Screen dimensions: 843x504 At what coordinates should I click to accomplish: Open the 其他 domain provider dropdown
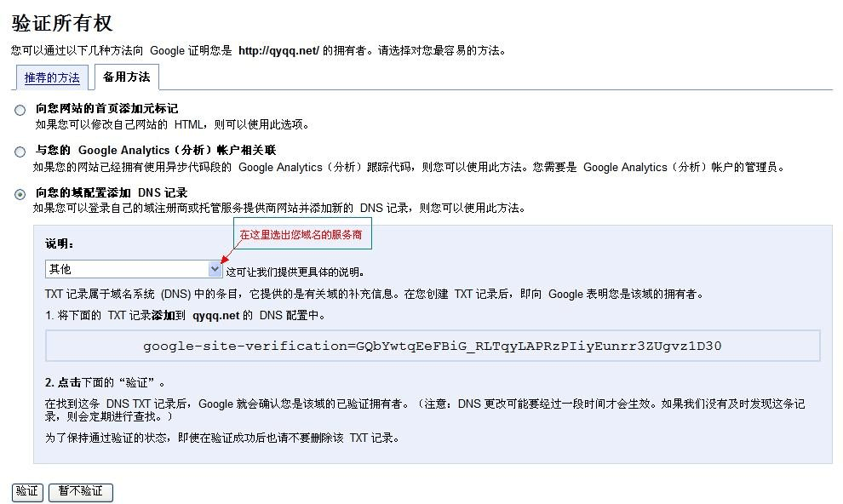click(x=126, y=269)
